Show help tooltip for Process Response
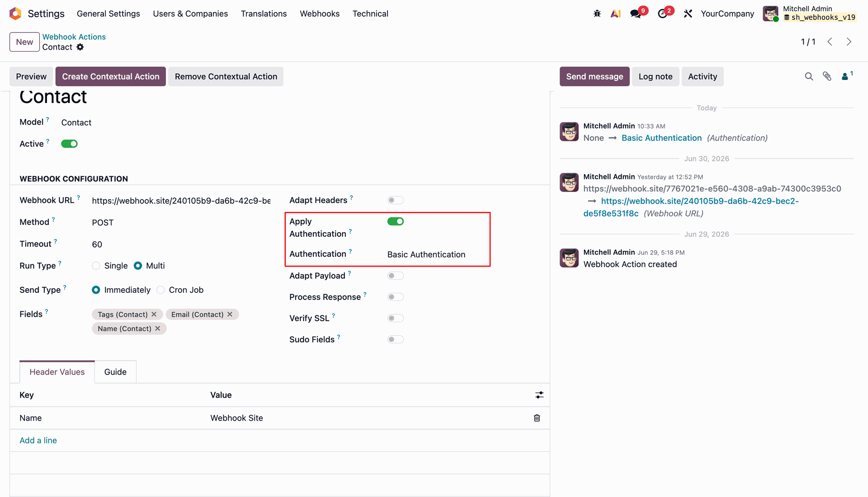 tap(365, 294)
